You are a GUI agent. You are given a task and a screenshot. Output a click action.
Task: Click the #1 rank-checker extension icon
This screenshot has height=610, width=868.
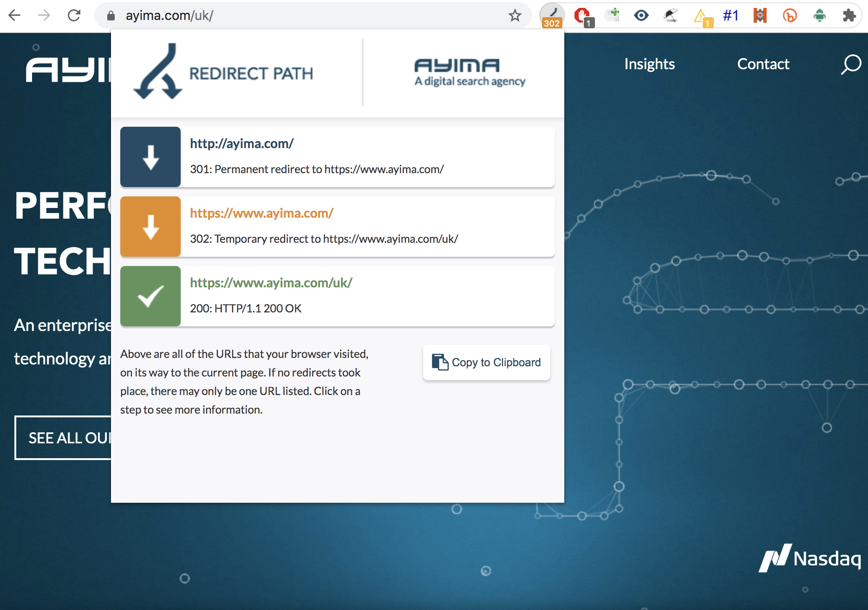click(x=730, y=15)
